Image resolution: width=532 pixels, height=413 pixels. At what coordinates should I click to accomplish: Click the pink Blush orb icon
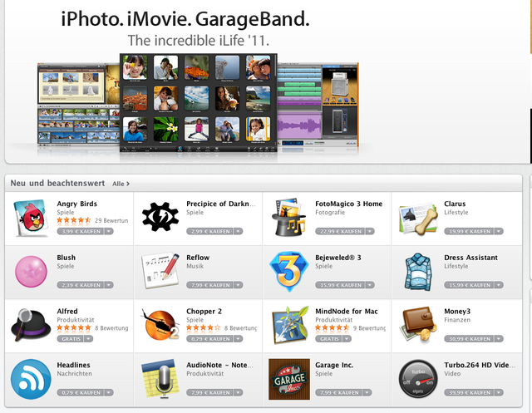pos(31,272)
